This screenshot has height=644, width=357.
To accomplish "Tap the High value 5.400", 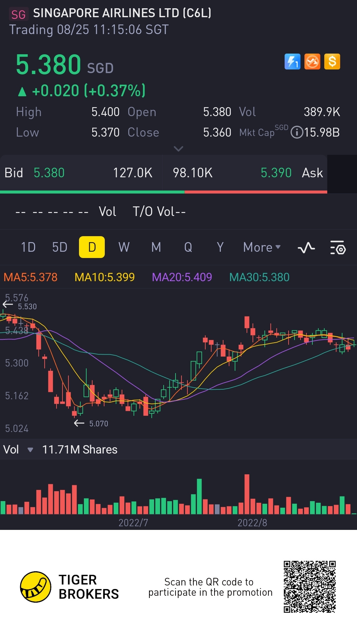I will (x=105, y=112).
